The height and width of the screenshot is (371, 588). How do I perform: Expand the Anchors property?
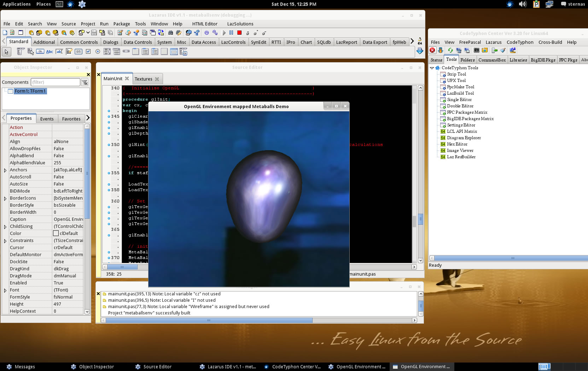[5, 170]
